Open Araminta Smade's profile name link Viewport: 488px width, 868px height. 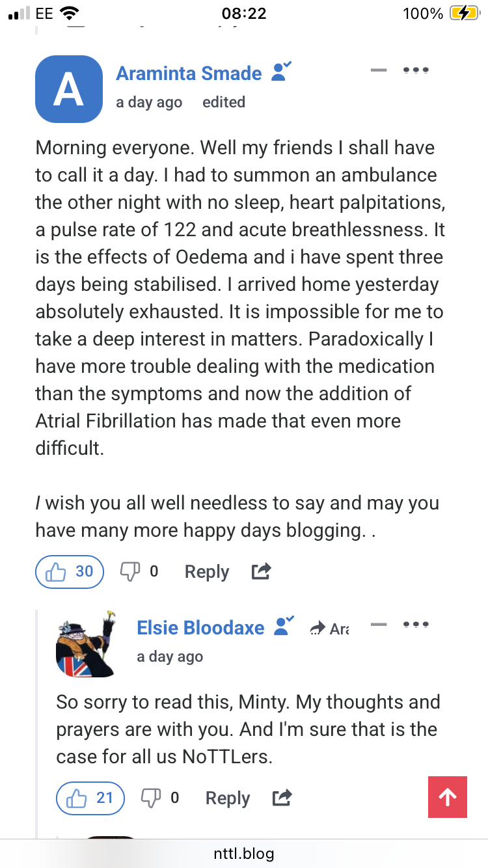tap(189, 74)
